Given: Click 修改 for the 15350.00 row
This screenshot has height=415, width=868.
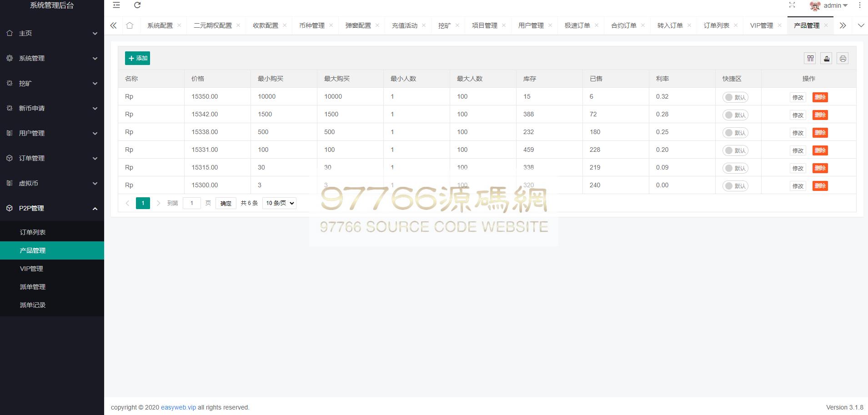Looking at the screenshot, I should click(x=798, y=97).
